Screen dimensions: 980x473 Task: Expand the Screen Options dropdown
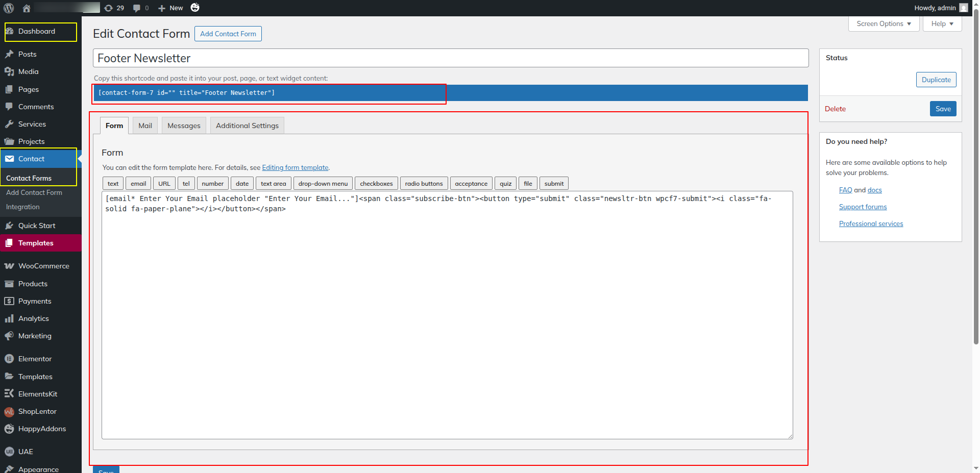coord(884,24)
